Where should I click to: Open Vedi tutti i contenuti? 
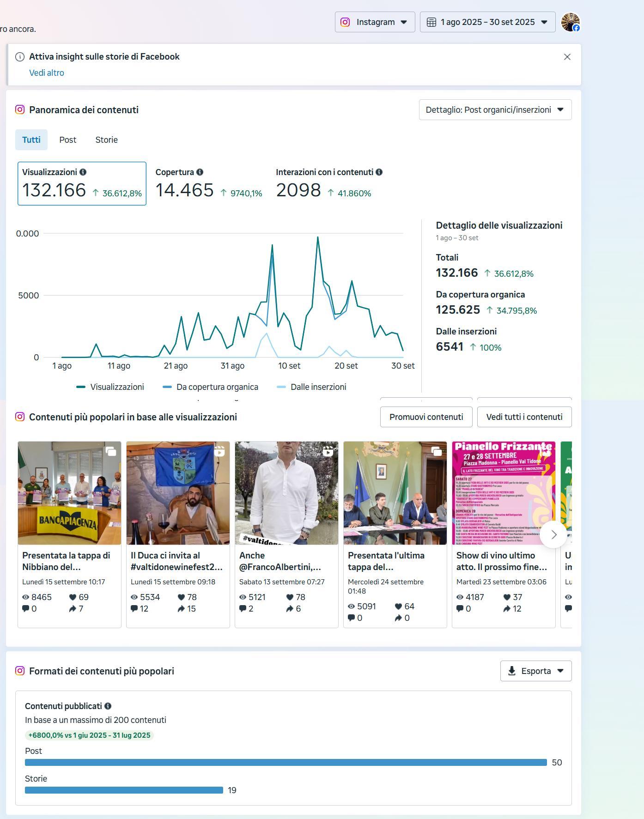point(524,417)
